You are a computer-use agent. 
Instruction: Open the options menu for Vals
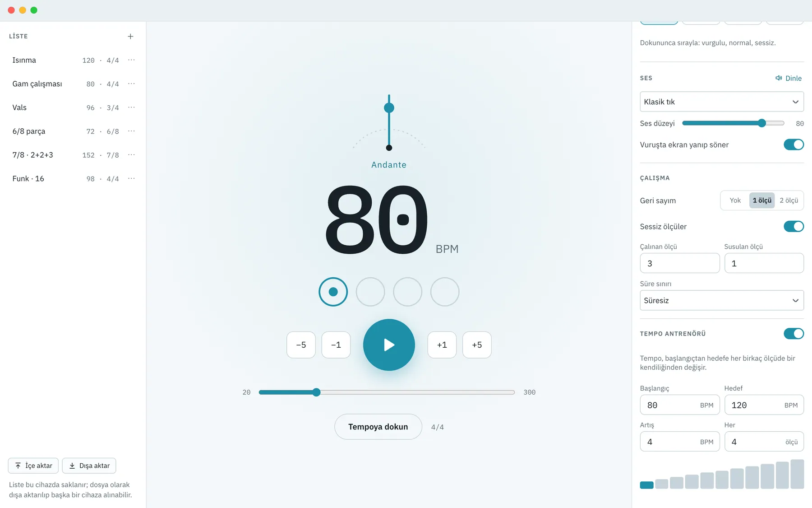pyautogui.click(x=131, y=107)
